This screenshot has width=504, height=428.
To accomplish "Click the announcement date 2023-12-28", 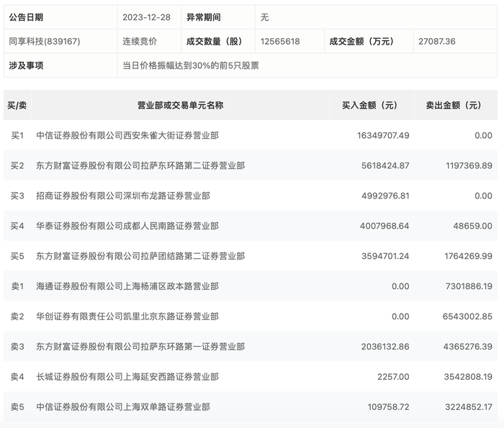I will [x=146, y=17].
